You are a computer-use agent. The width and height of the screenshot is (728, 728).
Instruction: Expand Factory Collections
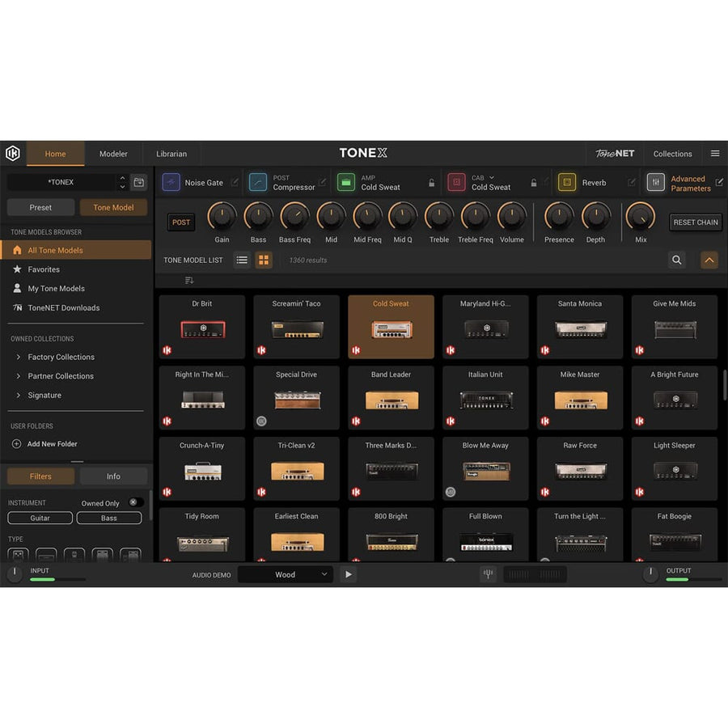pos(19,357)
